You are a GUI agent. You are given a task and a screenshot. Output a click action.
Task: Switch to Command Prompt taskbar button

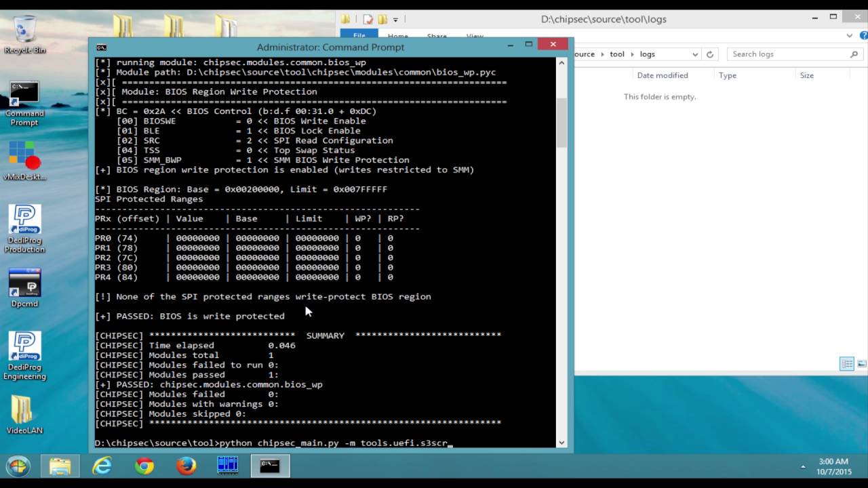(270, 466)
